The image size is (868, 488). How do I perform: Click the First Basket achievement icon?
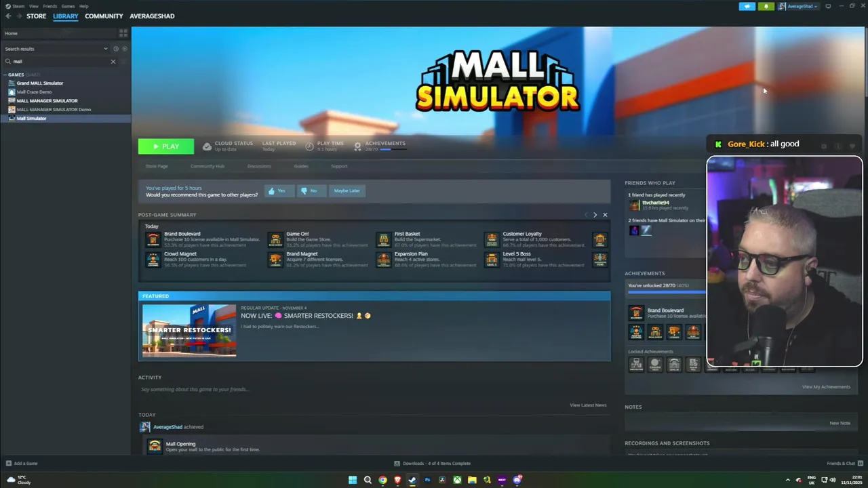click(x=384, y=239)
